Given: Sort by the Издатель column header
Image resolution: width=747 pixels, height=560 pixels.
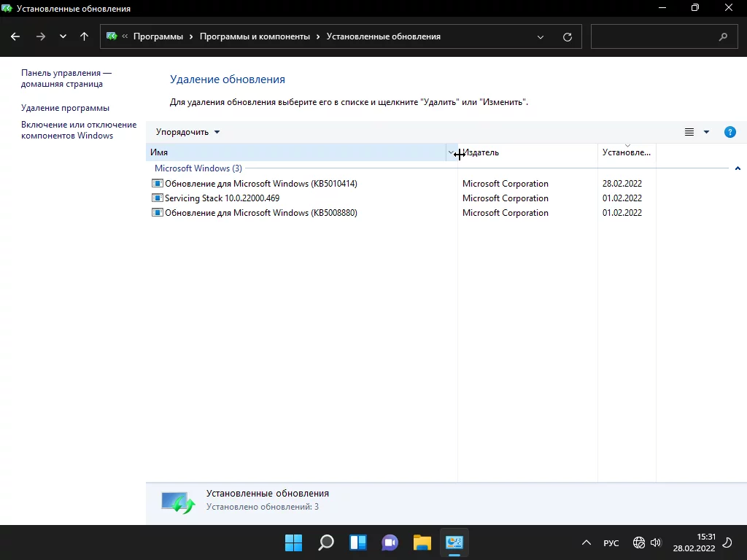Looking at the screenshot, I should (528, 152).
